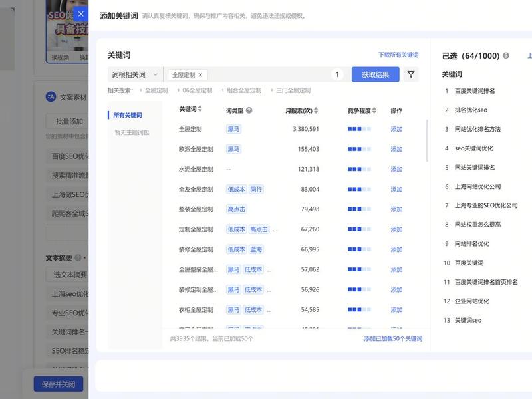Click 添加 for 装修定制全屋... row

396,289
